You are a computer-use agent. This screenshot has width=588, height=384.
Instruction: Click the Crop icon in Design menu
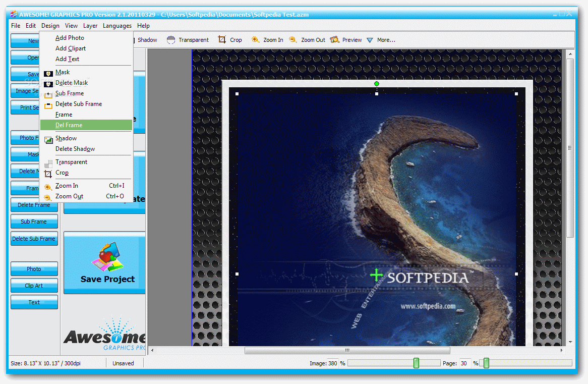(x=48, y=174)
